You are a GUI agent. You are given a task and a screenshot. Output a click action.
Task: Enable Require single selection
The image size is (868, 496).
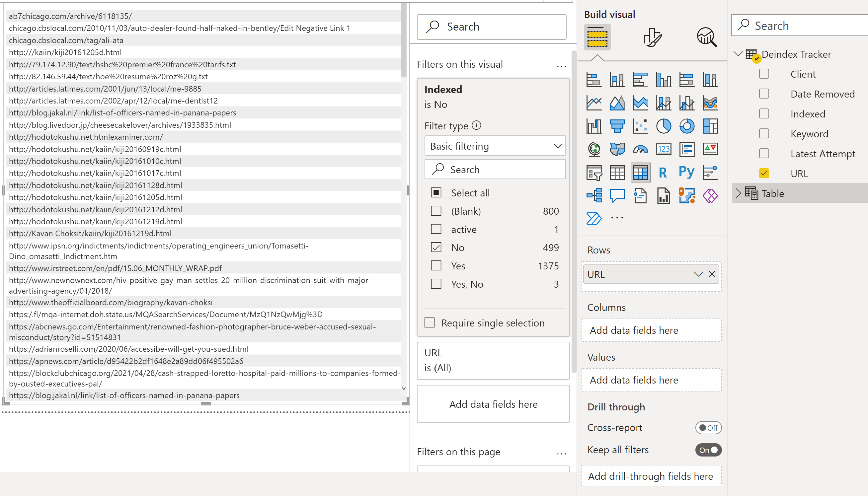tap(430, 322)
